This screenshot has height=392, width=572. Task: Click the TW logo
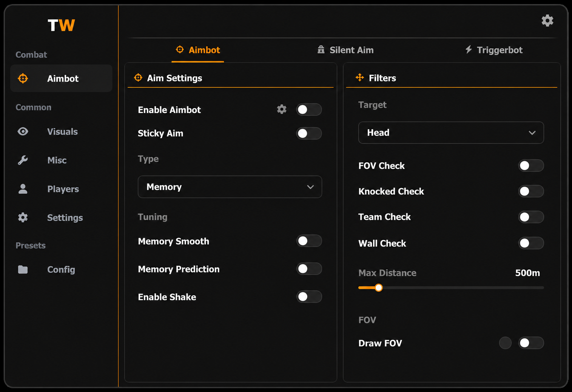(x=61, y=26)
